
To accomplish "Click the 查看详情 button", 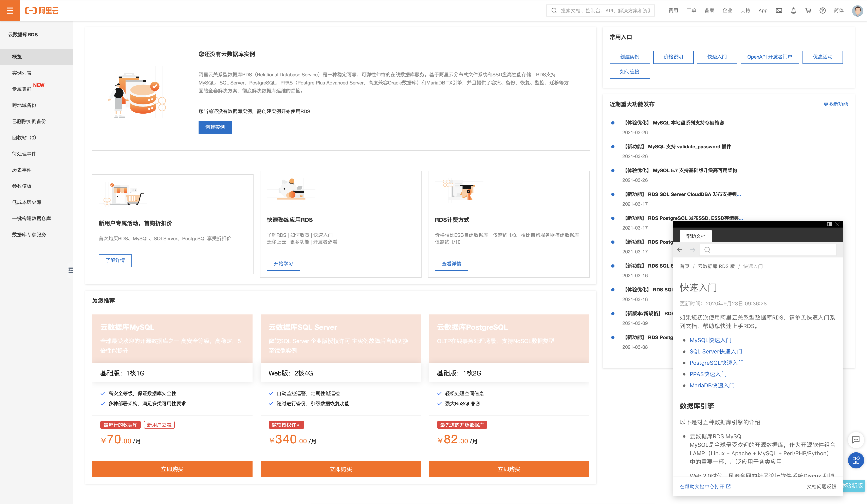I will [x=451, y=264].
